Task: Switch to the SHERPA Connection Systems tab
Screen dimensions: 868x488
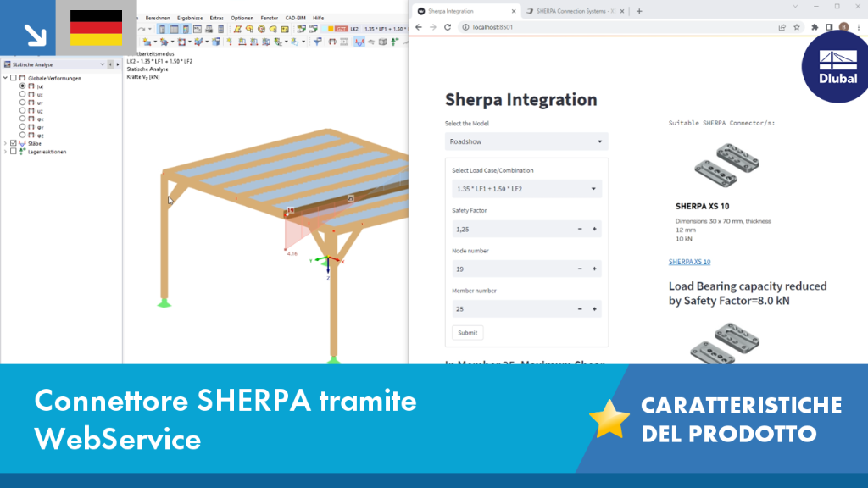Action: [x=575, y=11]
